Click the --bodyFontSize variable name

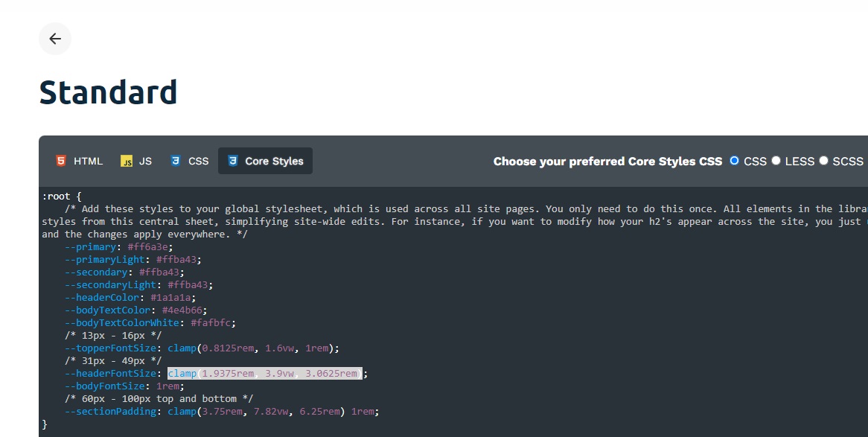pyautogui.click(x=105, y=386)
